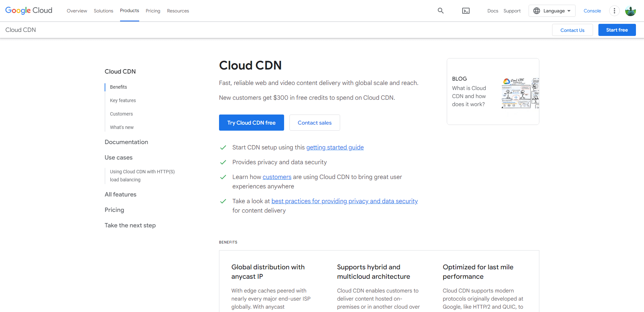Image resolution: width=644 pixels, height=312 pixels.
Task: Activate the Cloud Shell terminal icon
Action: pos(466,11)
